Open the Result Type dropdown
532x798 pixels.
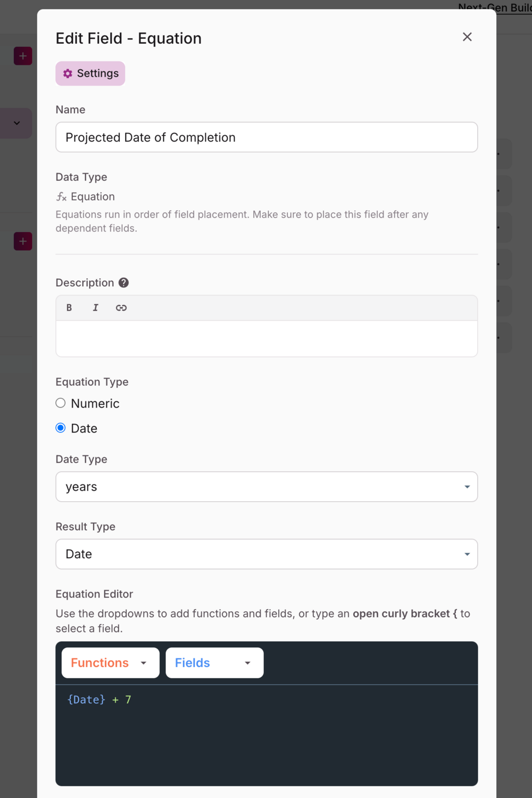point(267,554)
